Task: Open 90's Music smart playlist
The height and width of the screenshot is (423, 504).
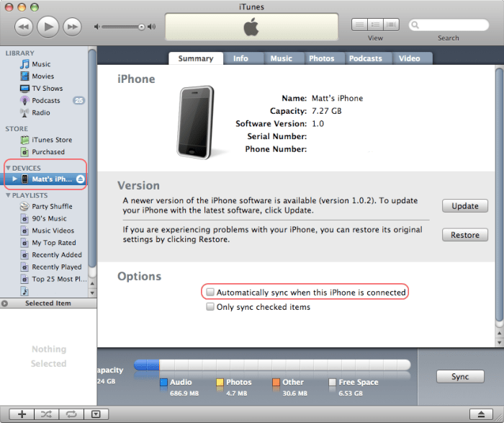Action: 49,218
